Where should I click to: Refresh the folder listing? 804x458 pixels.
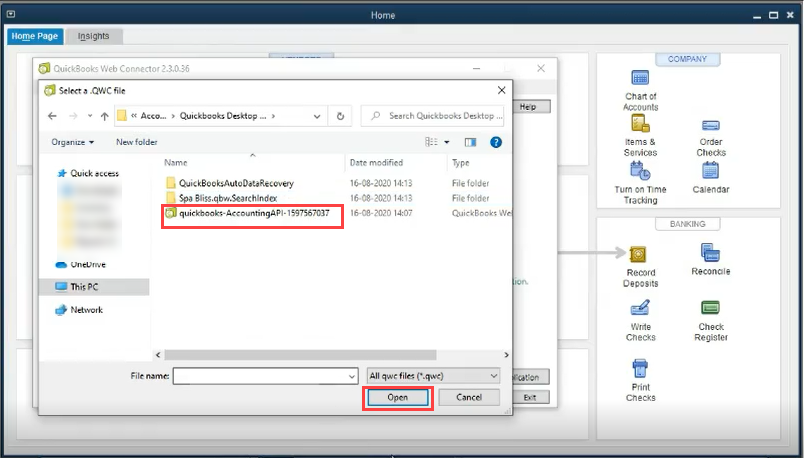pyautogui.click(x=340, y=116)
